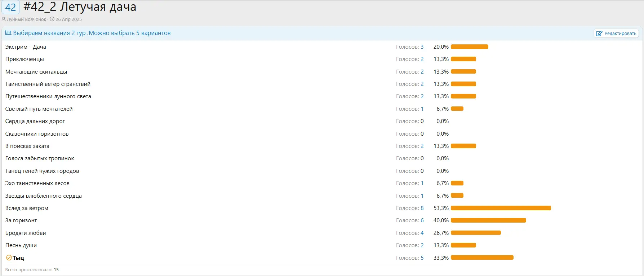
Task: Show voters for За горизонт
Action: point(422,220)
